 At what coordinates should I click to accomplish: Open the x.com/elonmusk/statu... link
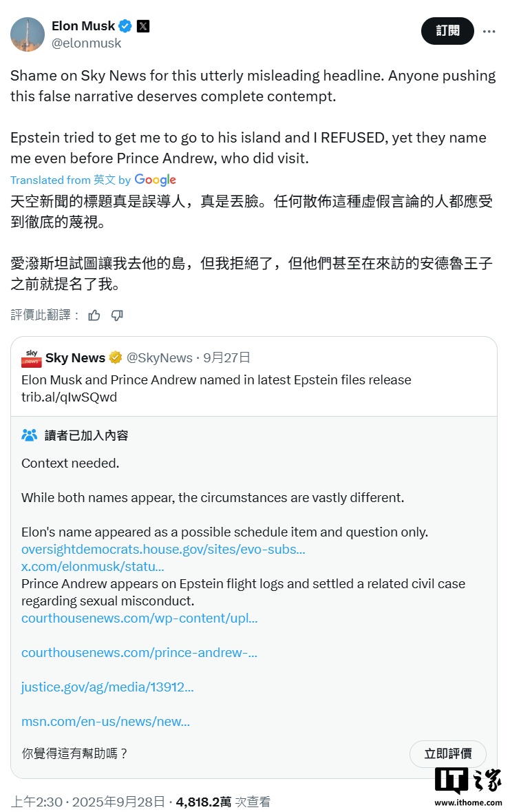pos(93,567)
